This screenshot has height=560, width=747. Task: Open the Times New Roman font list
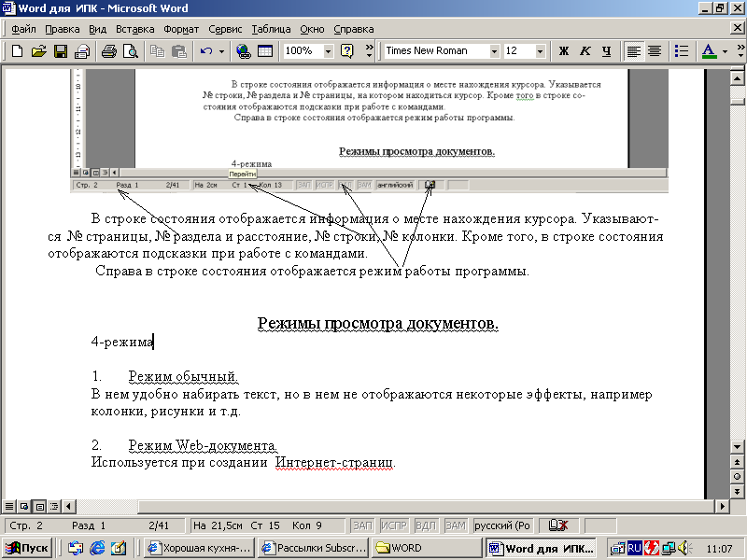[494, 51]
